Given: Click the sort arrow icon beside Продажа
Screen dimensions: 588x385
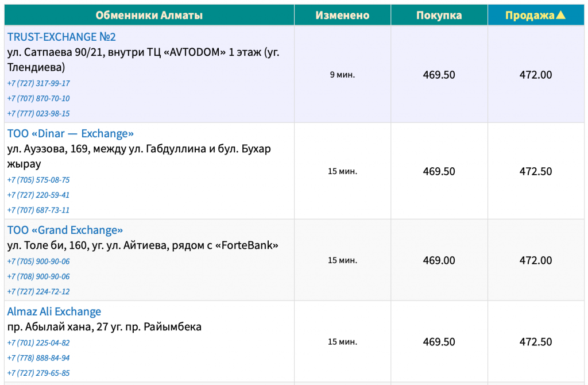Looking at the screenshot, I should 560,15.
